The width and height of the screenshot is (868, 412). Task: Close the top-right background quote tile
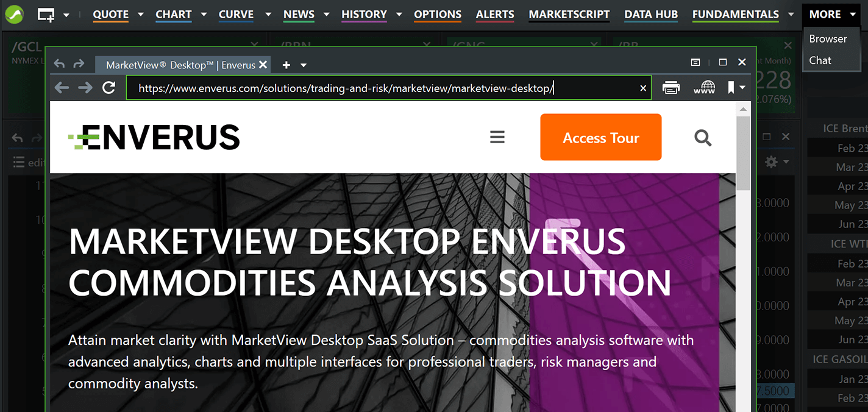(x=788, y=46)
